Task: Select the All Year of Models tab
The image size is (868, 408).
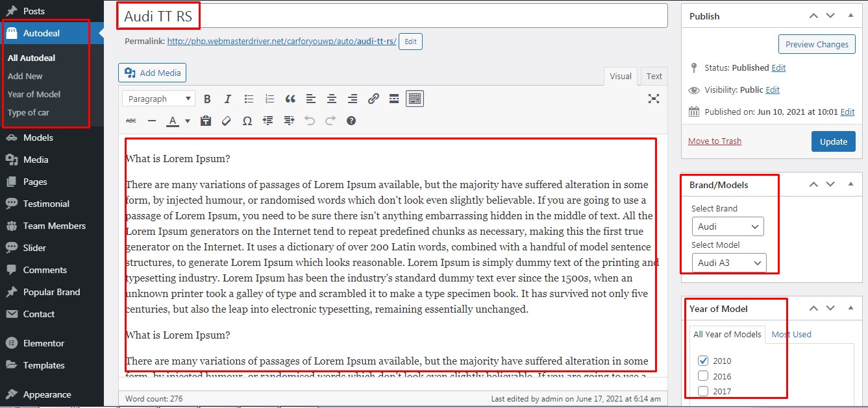Action: pyautogui.click(x=727, y=334)
